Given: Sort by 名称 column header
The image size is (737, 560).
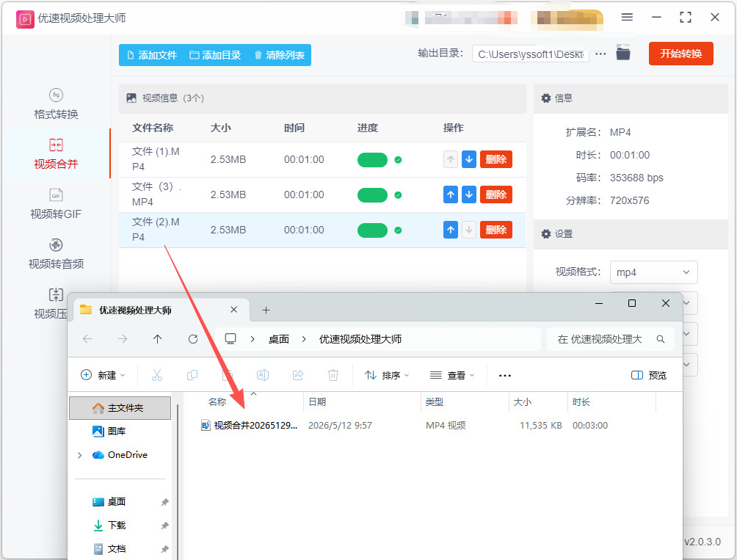Looking at the screenshot, I should pos(217,401).
